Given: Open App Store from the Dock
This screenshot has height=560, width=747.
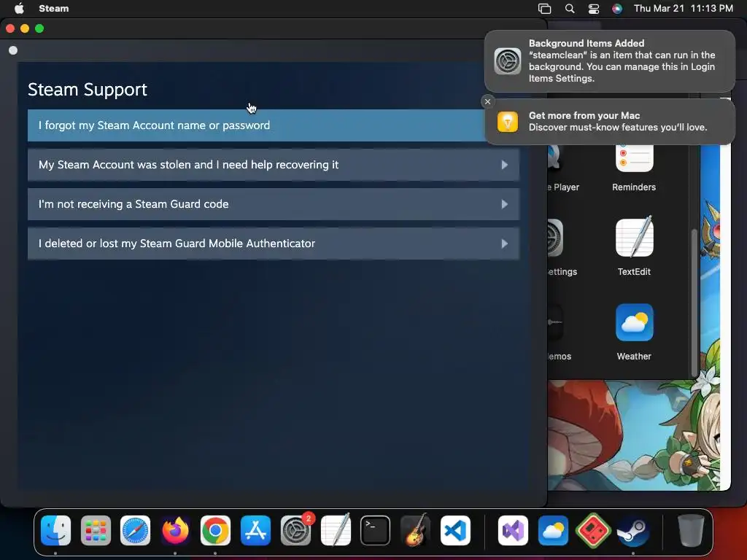Looking at the screenshot, I should point(255,531).
